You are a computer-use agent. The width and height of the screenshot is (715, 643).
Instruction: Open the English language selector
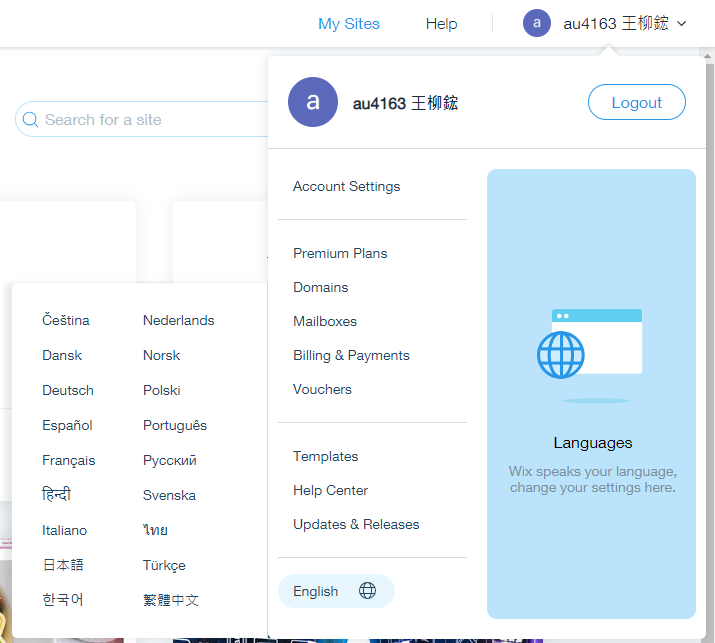pos(336,591)
